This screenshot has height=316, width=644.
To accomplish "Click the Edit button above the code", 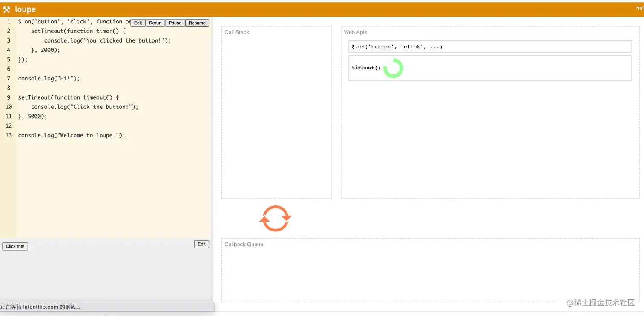I will point(138,23).
